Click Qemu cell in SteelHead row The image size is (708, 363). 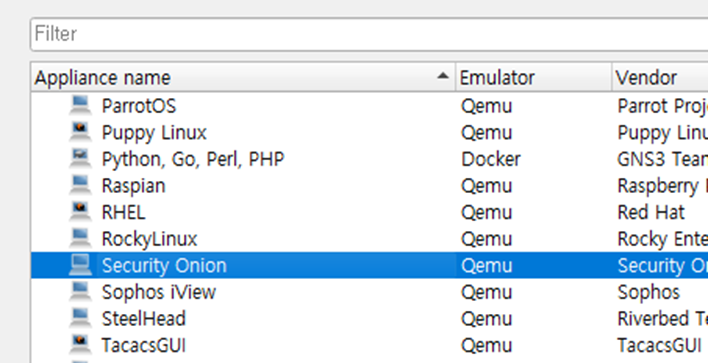487,320
